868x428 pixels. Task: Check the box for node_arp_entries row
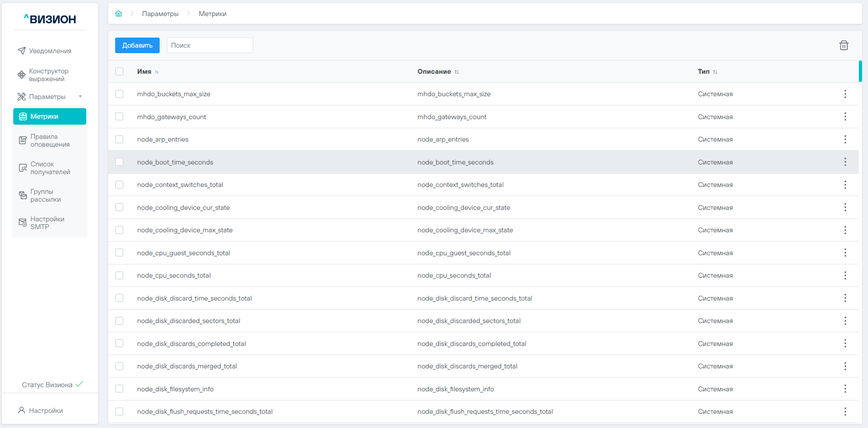pos(119,139)
